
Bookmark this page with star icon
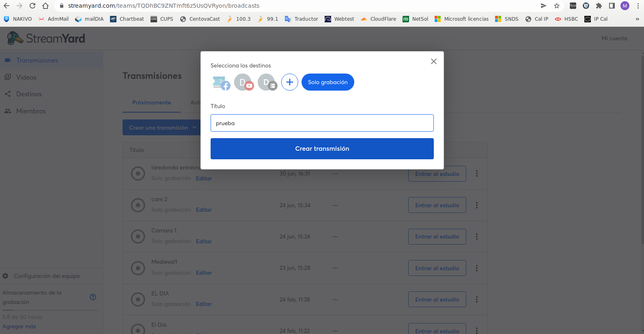[557, 6]
